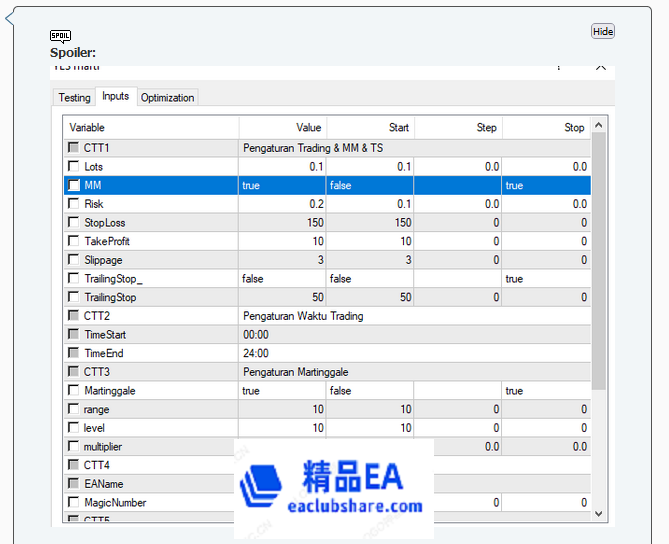Enable the Lots variable checkbox
This screenshot has height=544, width=669.
[74, 167]
